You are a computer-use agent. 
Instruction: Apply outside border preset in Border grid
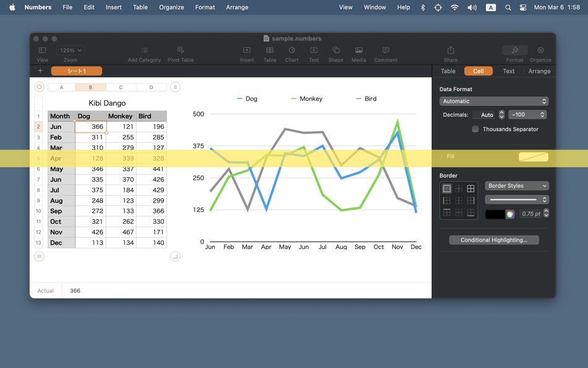[x=447, y=188]
